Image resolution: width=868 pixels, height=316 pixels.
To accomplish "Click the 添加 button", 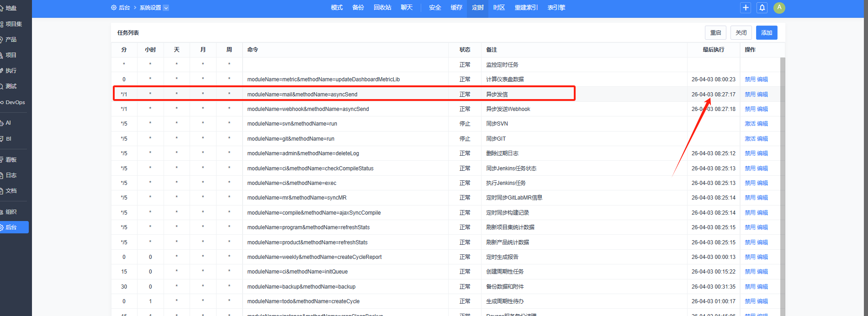I will (767, 32).
